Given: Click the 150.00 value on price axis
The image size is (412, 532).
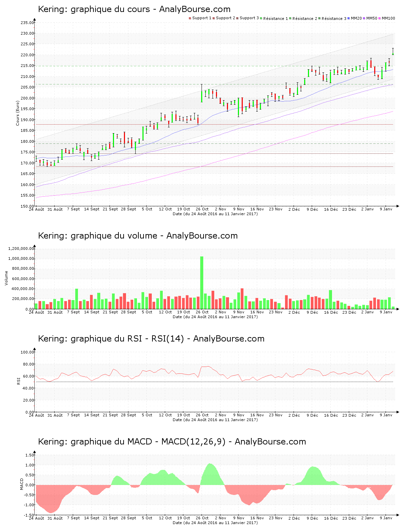Looking at the screenshot, I should click(x=27, y=206).
